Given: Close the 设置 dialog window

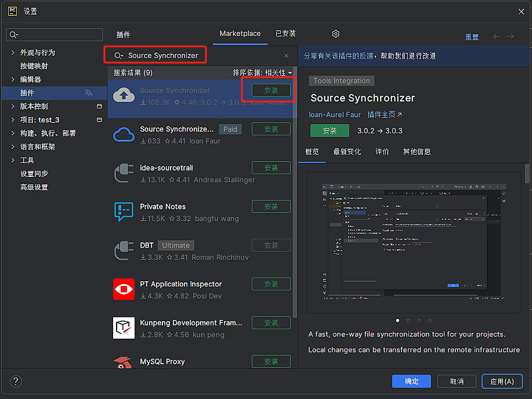Looking at the screenshot, I should point(521,12).
